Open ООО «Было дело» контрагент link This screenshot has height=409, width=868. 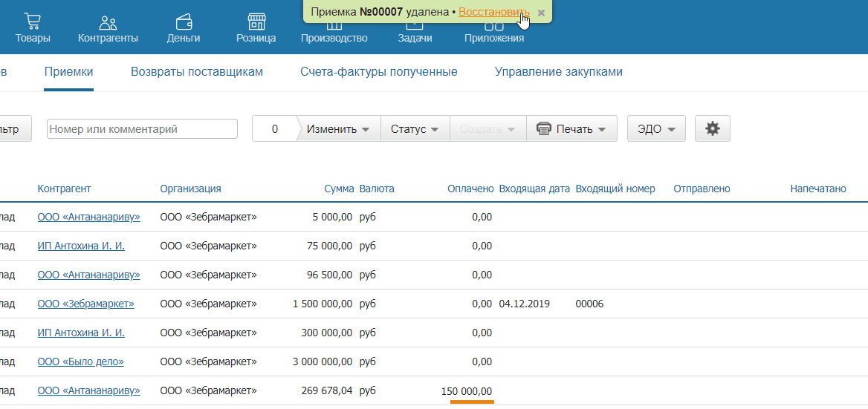click(81, 362)
